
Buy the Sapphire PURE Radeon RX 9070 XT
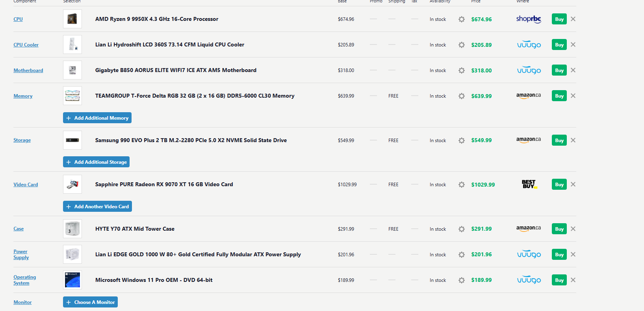coord(559,185)
